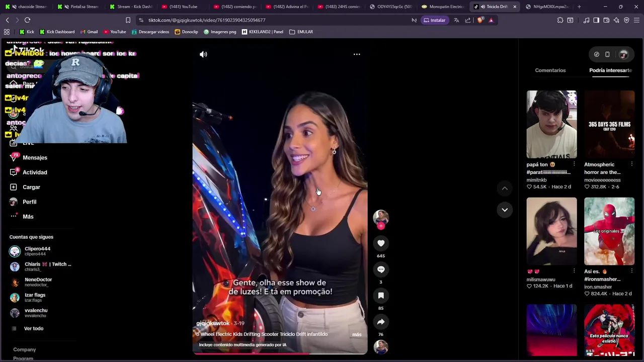
Task: Open the Brave Shields lion icon
Action: tap(480, 20)
